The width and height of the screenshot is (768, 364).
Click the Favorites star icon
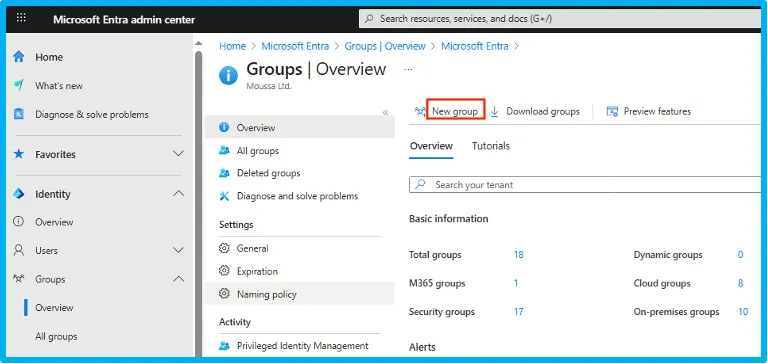[19, 154]
